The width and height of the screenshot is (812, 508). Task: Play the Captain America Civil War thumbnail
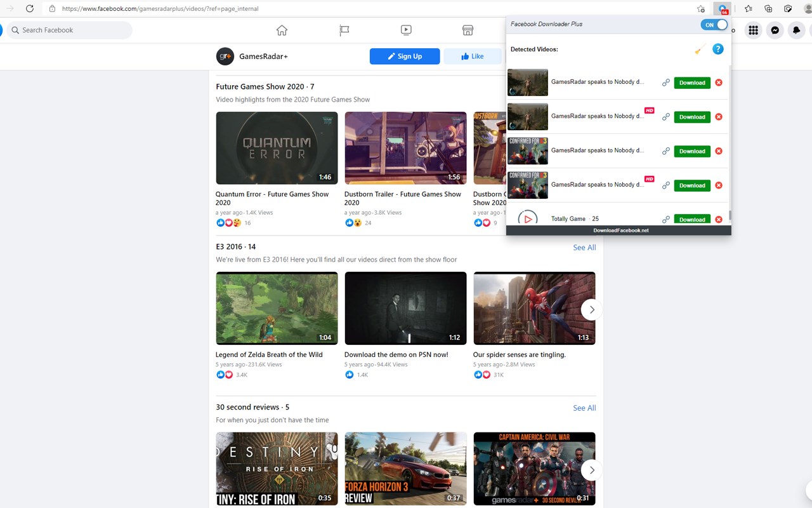534,469
